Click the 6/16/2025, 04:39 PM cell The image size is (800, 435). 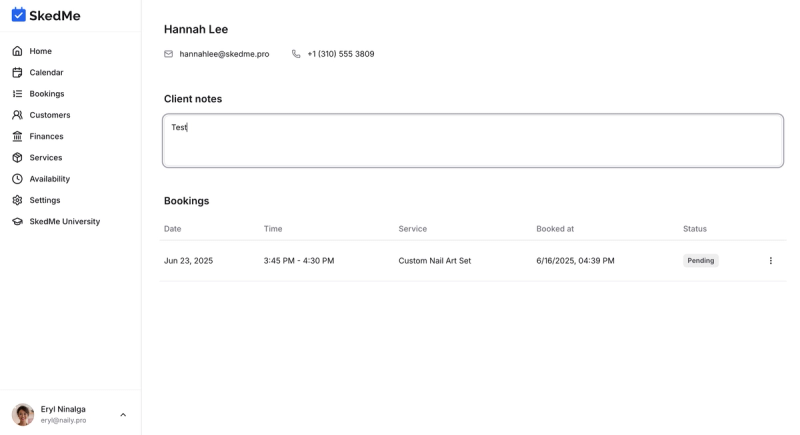tap(576, 261)
